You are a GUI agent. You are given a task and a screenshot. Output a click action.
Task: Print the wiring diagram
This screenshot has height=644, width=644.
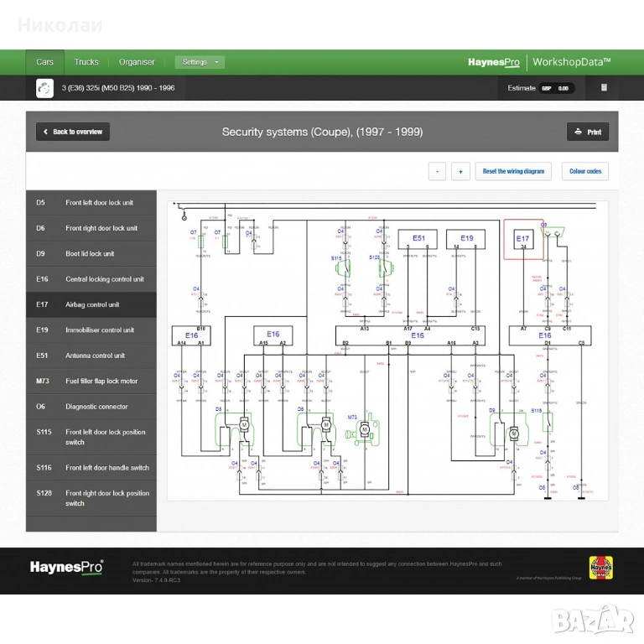tap(588, 132)
